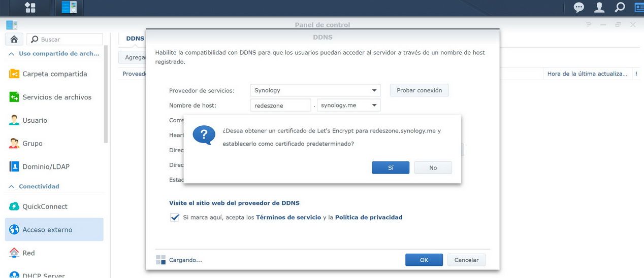
Task: Click the Probar conexión button
Action: (x=420, y=90)
